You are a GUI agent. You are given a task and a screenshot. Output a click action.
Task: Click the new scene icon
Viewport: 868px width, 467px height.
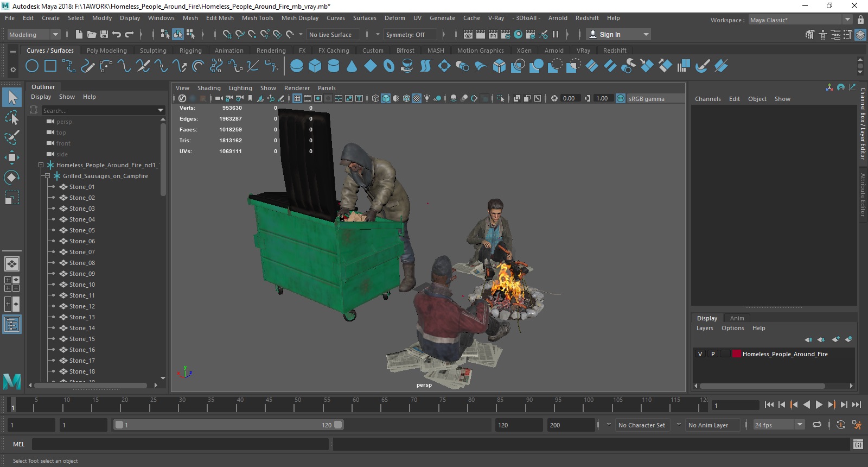point(79,34)
